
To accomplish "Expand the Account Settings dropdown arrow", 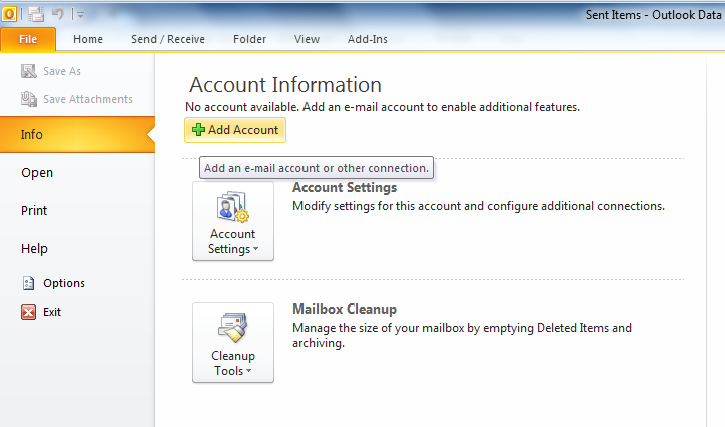I will point(255,249).
